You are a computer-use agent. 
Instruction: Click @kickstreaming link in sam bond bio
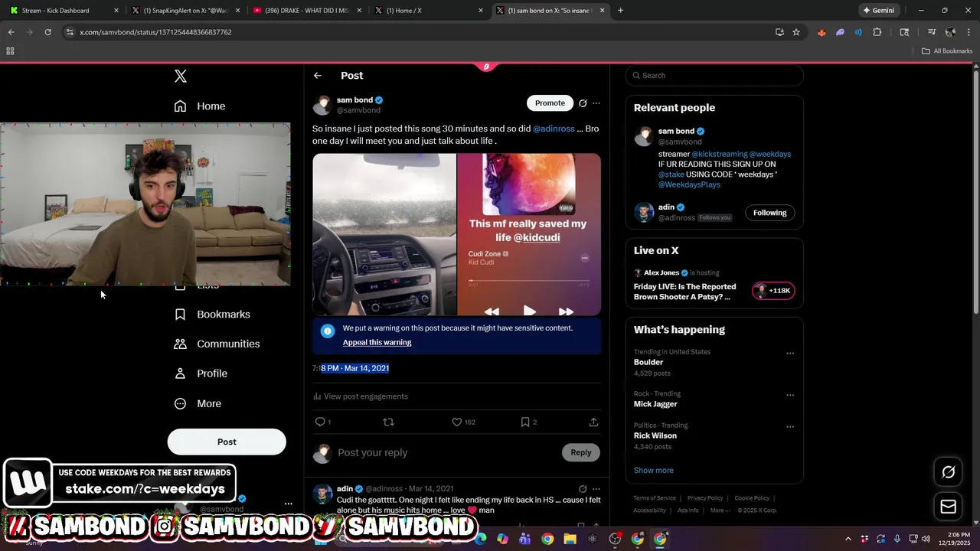tap(719, 154)
